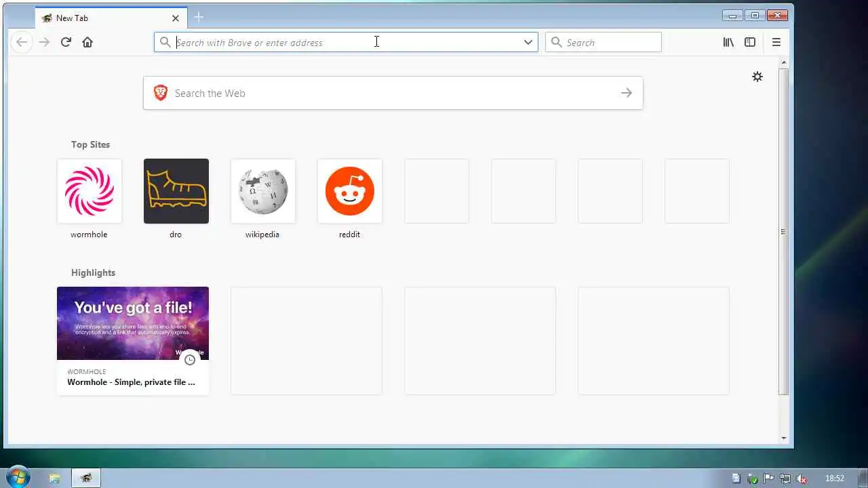
Task: Open the Library bookmarks icon
Action: click(x=728, y=42)
